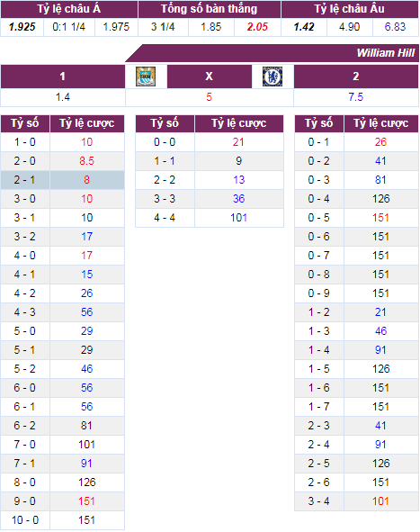The width and height of the screenshot is (420, 532).
Task: Select odds 101 for score 4 - 4
Action: [238, 218]
